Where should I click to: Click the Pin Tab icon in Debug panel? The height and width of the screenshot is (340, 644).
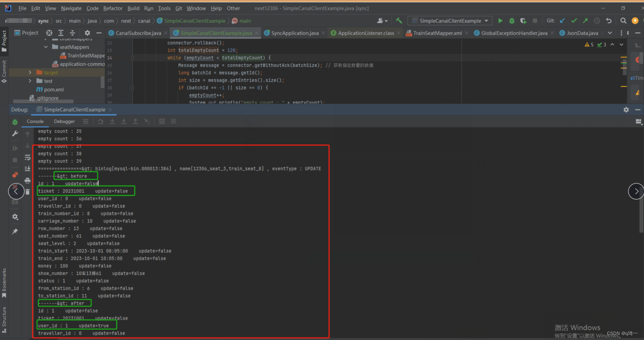[x=15, y=231]
